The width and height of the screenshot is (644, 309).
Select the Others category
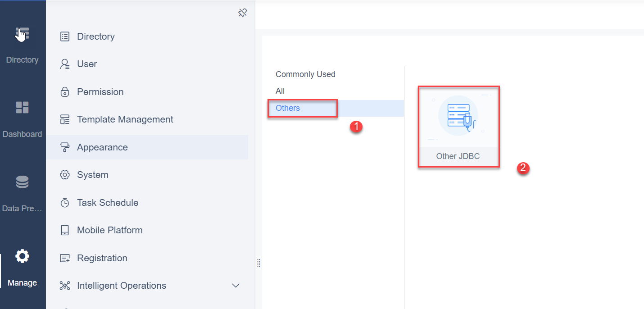(287, 108)
